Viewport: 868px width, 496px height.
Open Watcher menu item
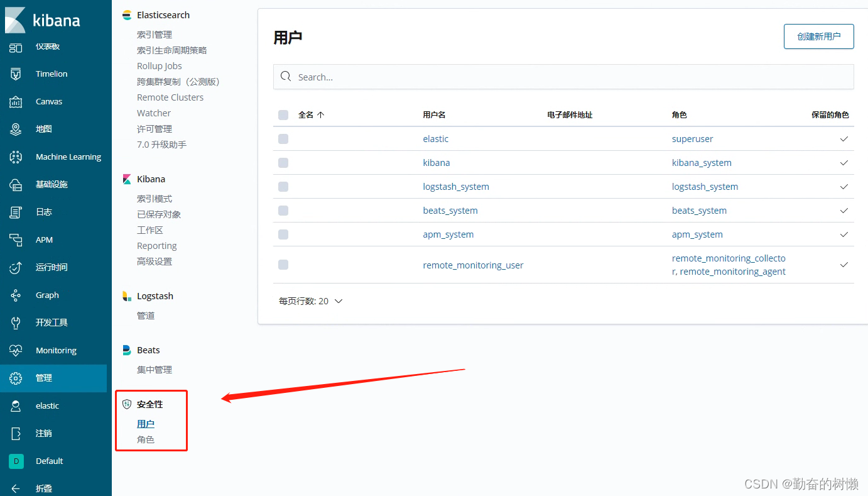coord(154,113)
